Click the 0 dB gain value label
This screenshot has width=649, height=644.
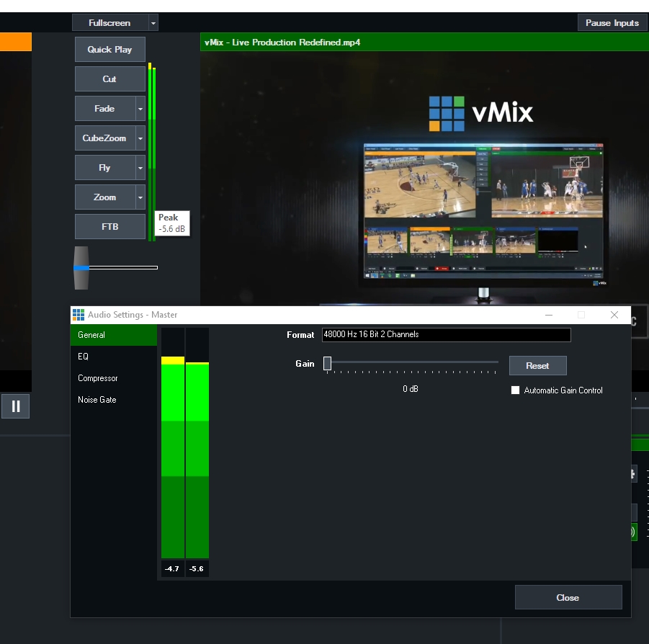point(411,389)
